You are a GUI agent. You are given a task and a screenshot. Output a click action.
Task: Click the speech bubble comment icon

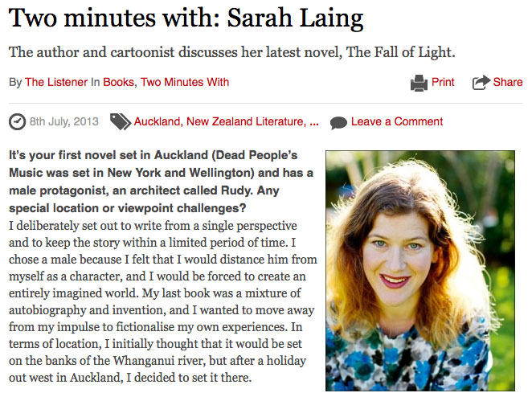(338, 123)
